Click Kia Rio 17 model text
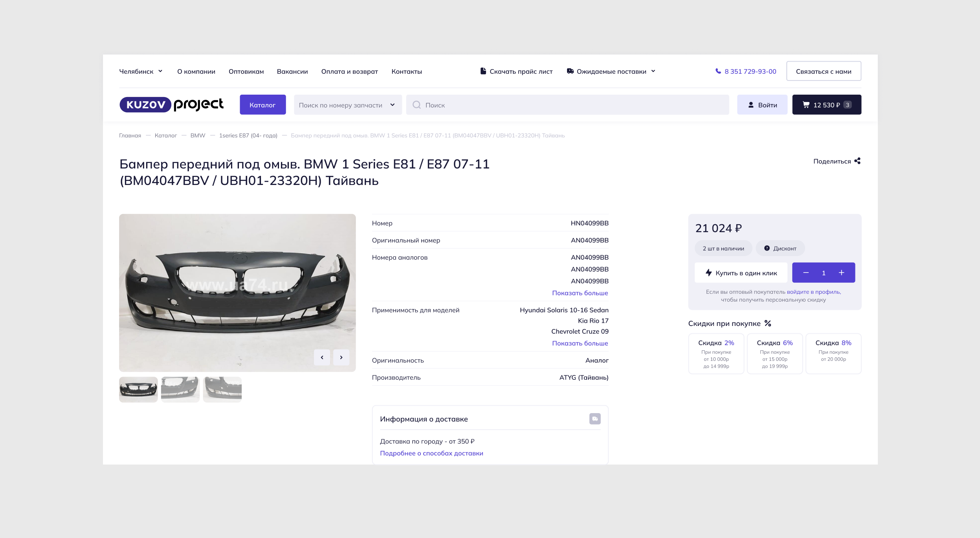 coord(593,321)
